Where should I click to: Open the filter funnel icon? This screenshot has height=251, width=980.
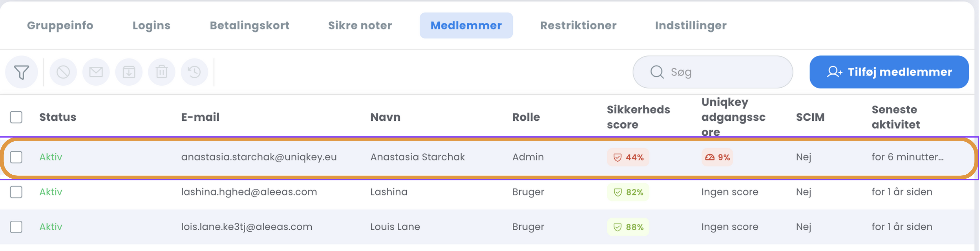22,72
